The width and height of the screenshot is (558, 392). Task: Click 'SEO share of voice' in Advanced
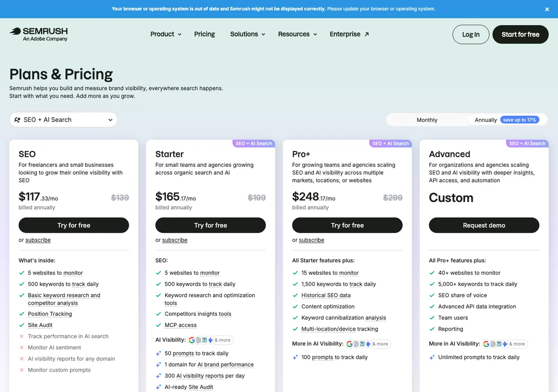tap(462, 295)
